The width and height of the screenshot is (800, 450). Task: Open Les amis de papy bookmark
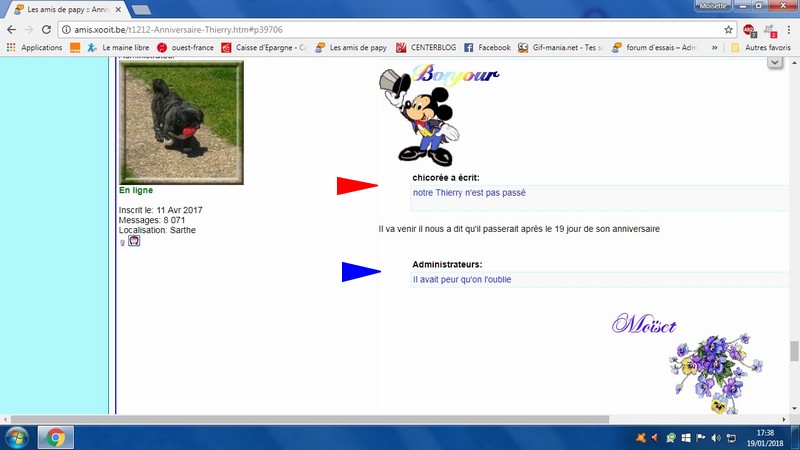351,47
